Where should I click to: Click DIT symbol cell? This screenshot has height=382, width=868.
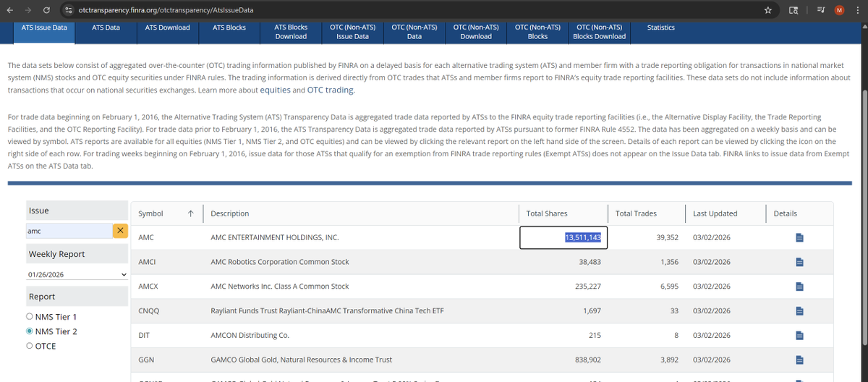coord(143,336)
